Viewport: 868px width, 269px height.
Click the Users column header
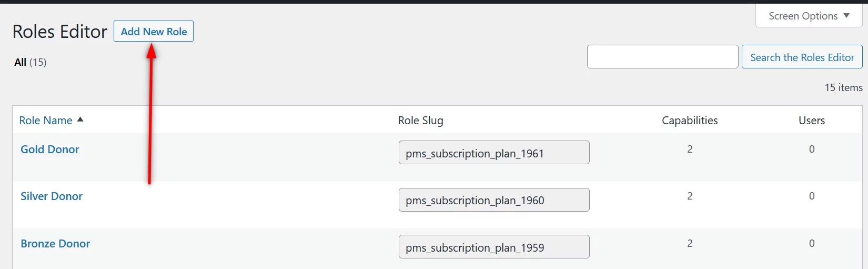point(811,121)
